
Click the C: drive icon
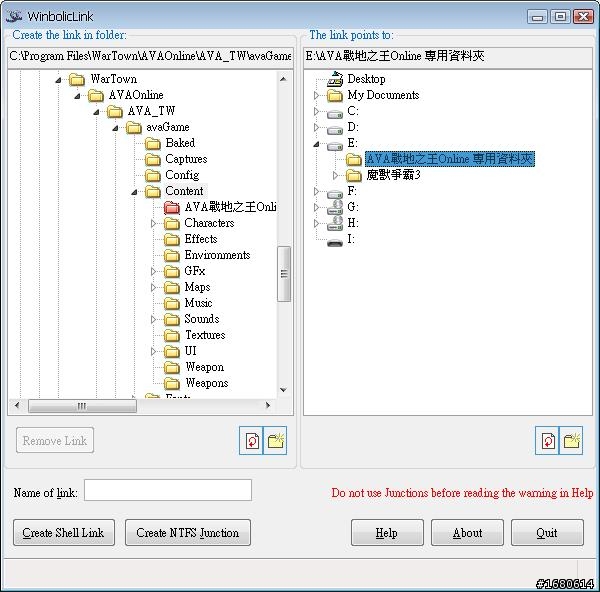[x=335, y=114]
